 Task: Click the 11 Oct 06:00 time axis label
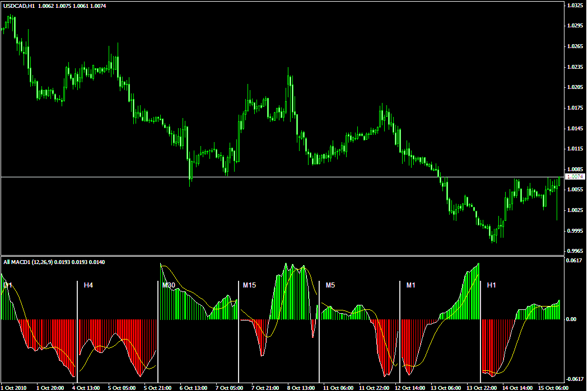[x=338, y=388]
